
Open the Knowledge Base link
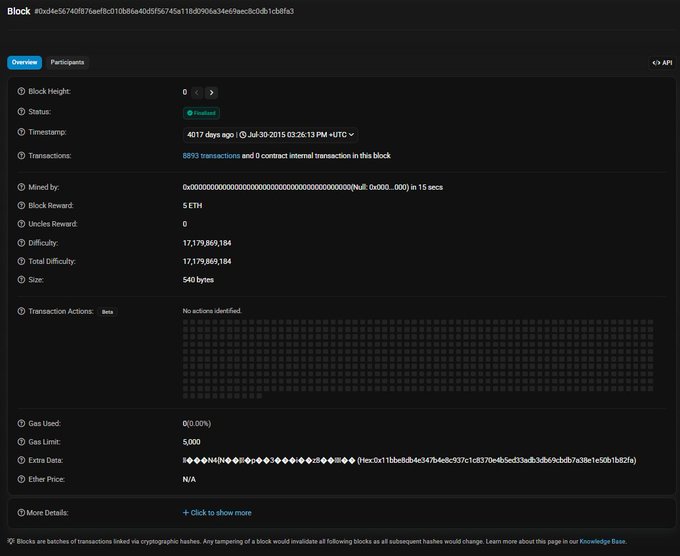click(x=602, y=541)
